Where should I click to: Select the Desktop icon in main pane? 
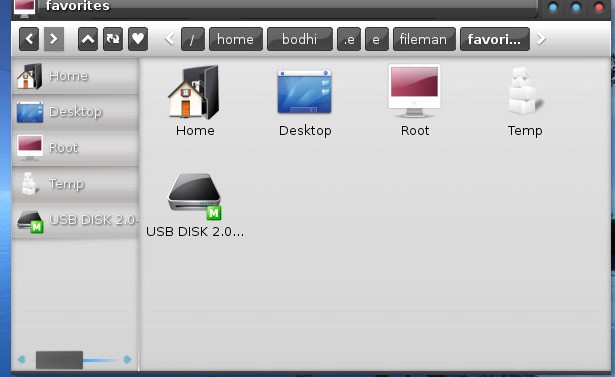click(304, 92)
